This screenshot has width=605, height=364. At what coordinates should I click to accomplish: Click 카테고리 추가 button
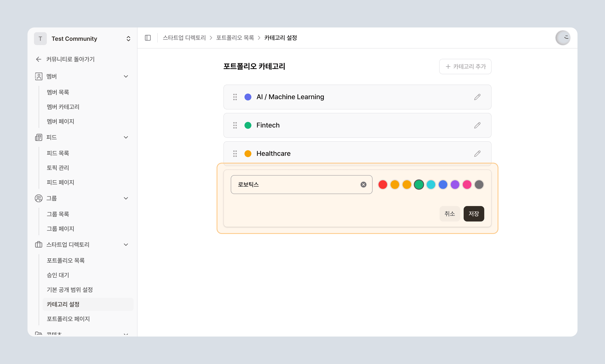(x=465, y=67)
